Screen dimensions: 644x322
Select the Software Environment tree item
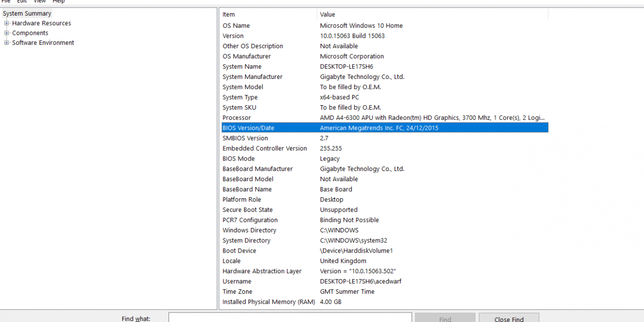tap(43, 43)
